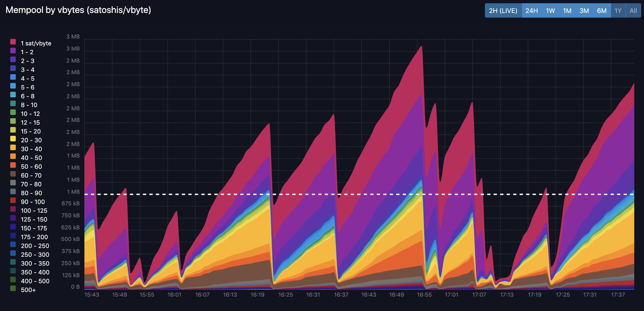This screenshot has width=644, height=311.
Task: Click the 60 - 70 brown legend swatch
Action: click(13, 174)
